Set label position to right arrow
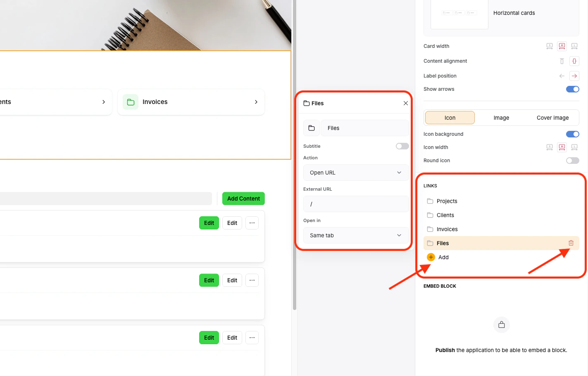588x376 pixels. click(x=574, y=76)
